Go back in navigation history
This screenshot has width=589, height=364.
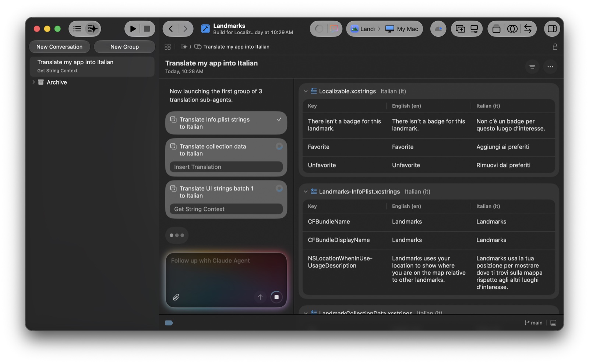pyautogui.click(x=171, y=29)
